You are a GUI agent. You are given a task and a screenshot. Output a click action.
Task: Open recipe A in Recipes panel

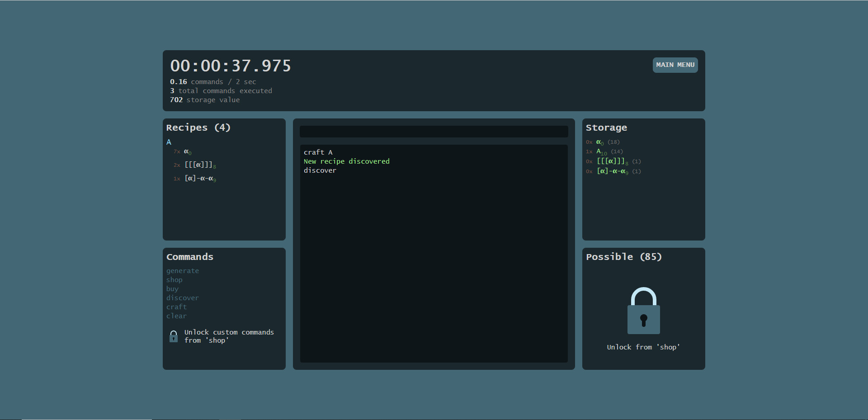[x=169, y=142]
